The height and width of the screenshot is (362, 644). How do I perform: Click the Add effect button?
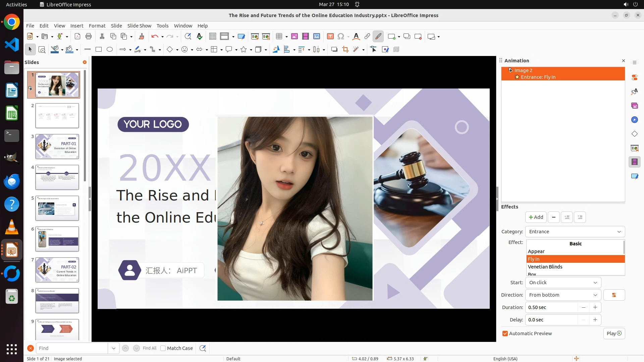point(536,217)
